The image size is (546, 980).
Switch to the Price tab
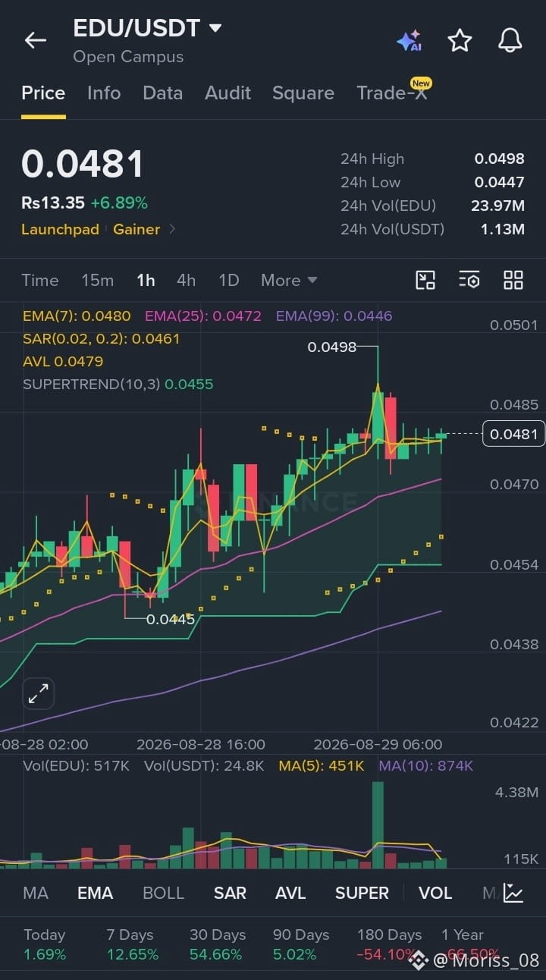click(43, 93)
